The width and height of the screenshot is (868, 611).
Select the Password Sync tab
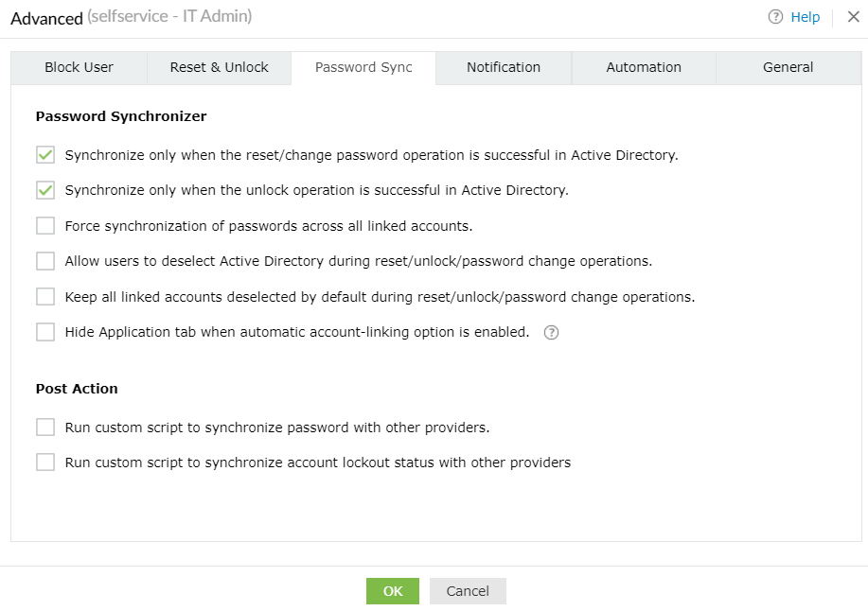point(363,67)
